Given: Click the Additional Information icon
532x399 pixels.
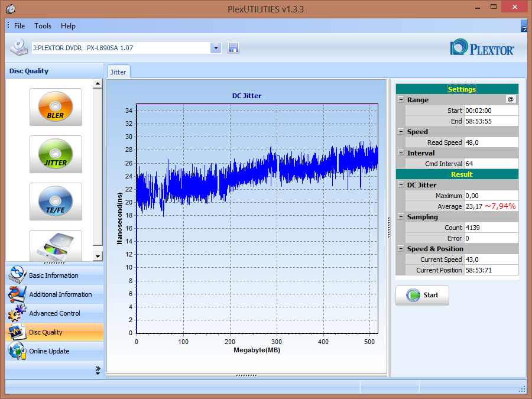Looking at the screenshot, I should click(x=17, y=294).
